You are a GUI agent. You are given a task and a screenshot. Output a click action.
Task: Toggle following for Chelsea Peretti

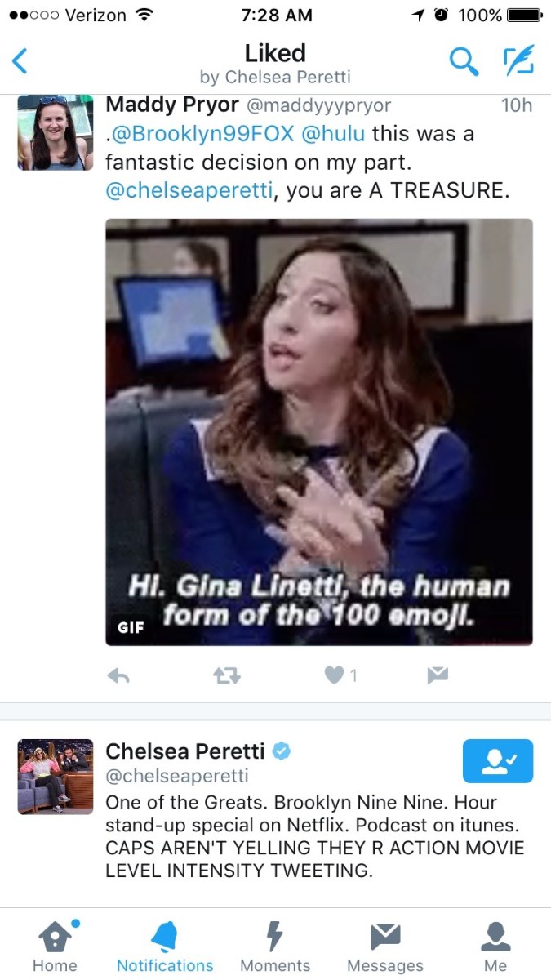coord(498,761)
